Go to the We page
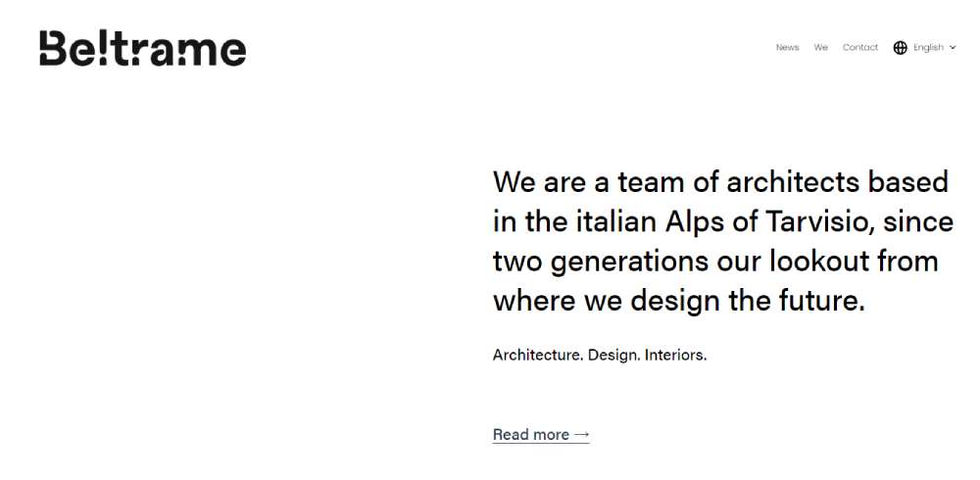The width and height of the screenshot is (980, 480). (x=820, y=47)
